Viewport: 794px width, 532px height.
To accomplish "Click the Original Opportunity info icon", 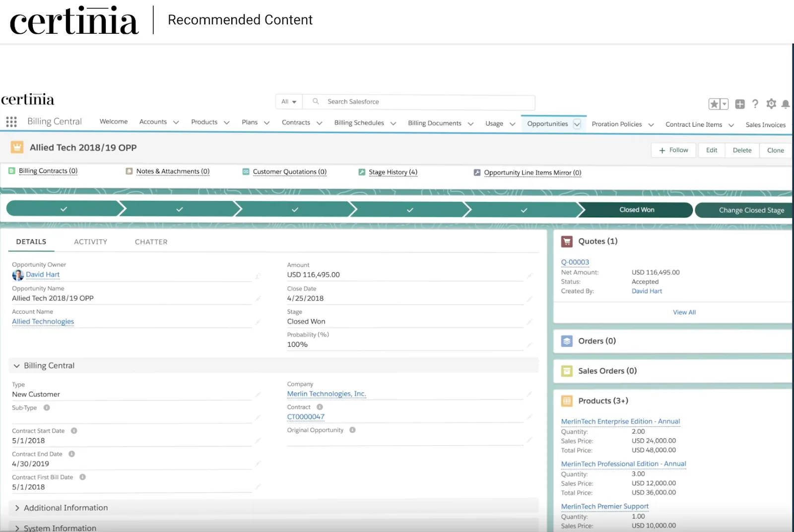I will (352, 430).
